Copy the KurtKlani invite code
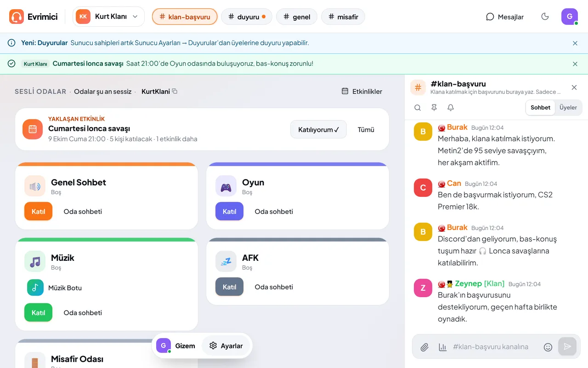 point(175,92)
